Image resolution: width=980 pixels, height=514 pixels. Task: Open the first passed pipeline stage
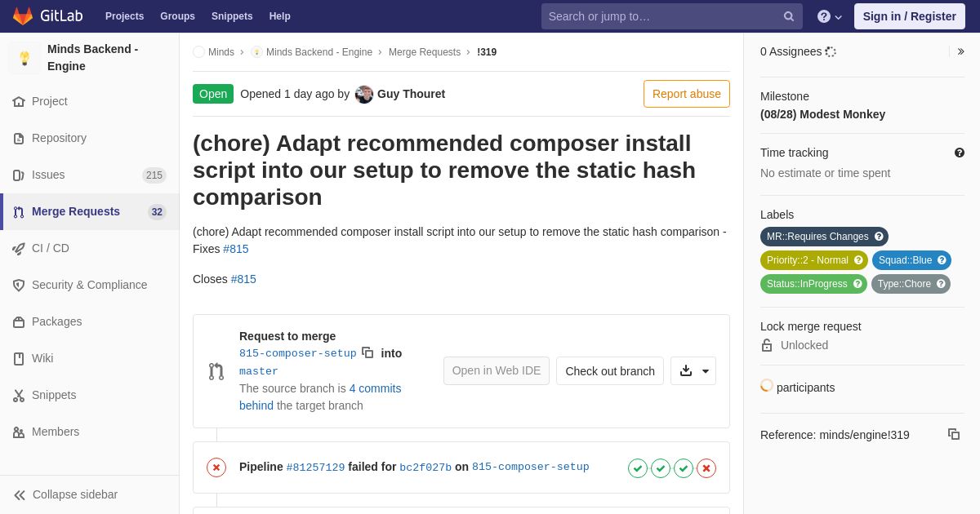pyautogui.click(x=638, y=468)
